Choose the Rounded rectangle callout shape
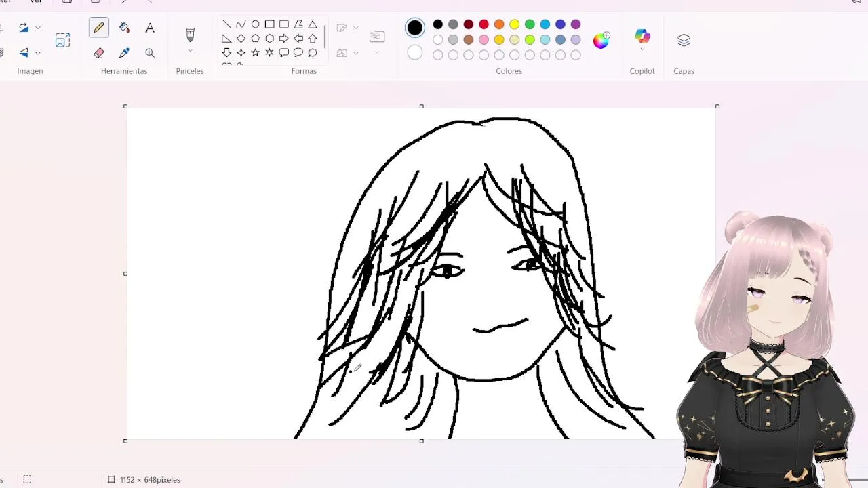The width and height of the screenshot is (868, 488). (x=284, y=53)
